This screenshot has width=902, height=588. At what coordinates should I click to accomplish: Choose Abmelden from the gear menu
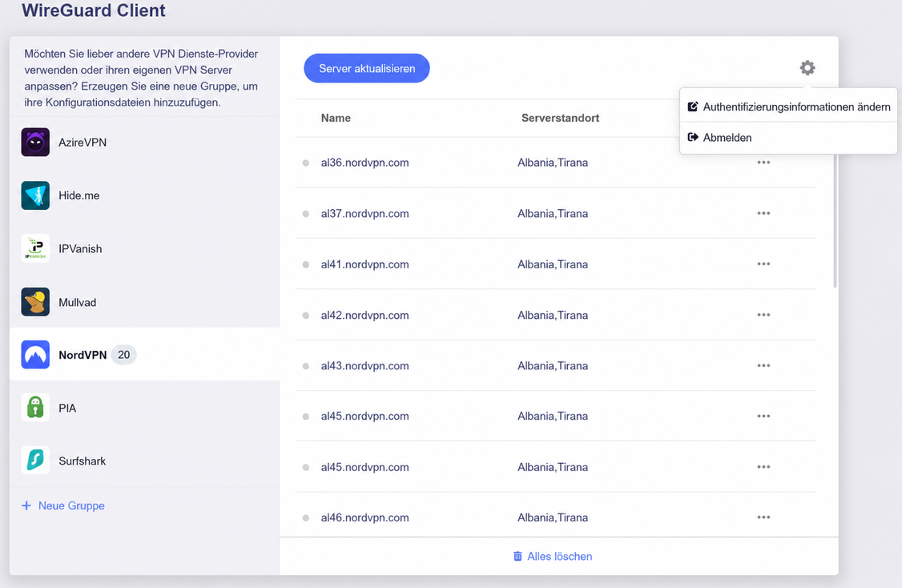point(789,138)
